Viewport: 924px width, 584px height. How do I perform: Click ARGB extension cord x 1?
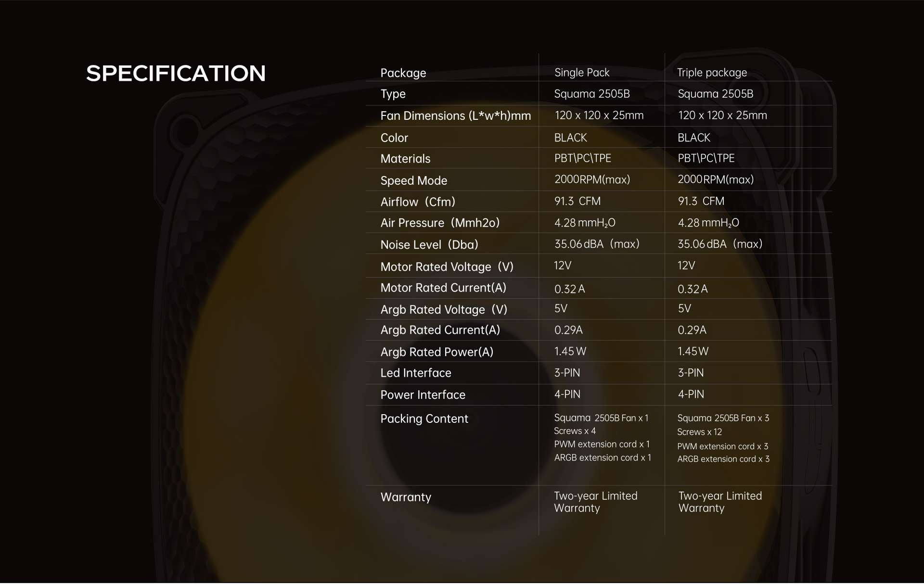603,458
